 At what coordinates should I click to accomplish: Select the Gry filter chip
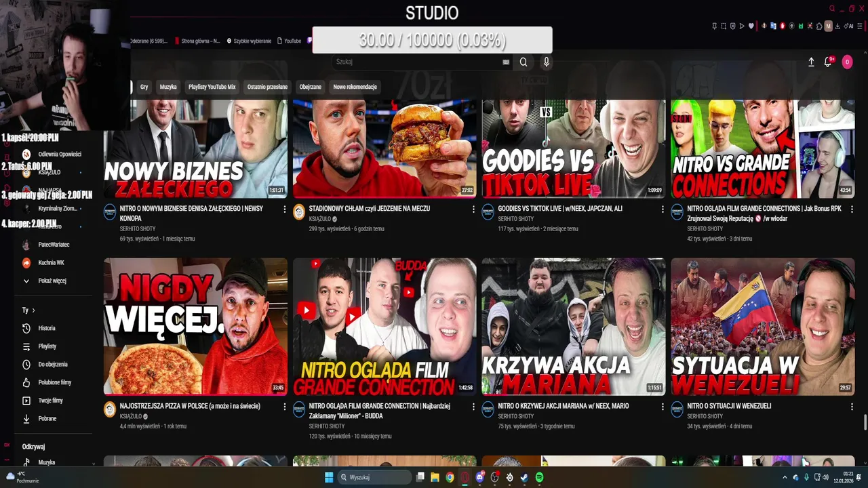(144, 87)
